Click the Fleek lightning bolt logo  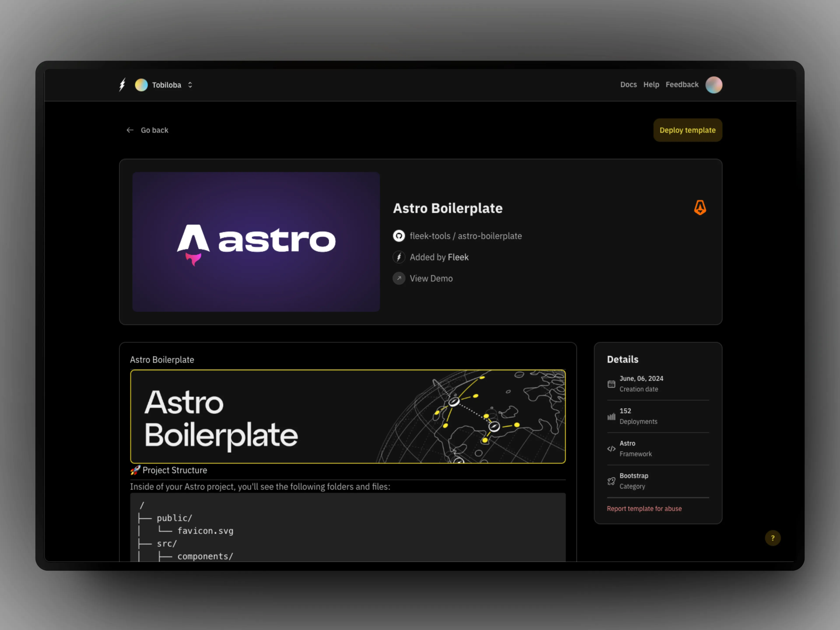click(x=122, y=85)
